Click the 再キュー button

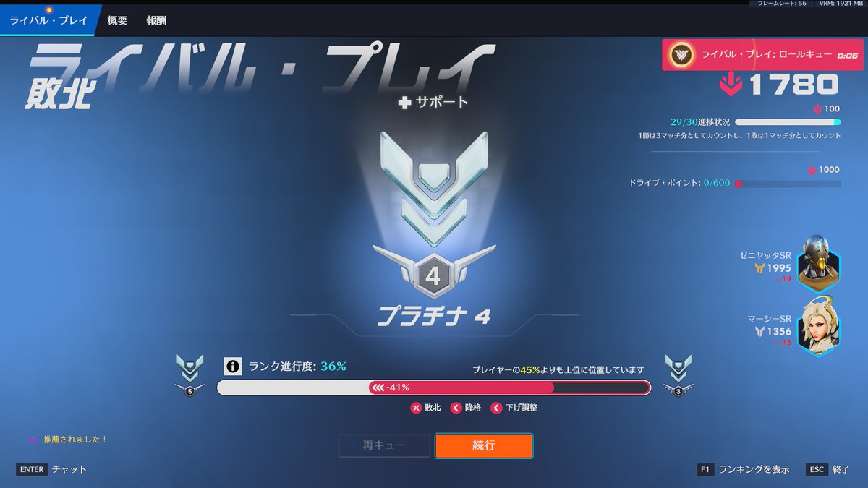click(384, 445)
